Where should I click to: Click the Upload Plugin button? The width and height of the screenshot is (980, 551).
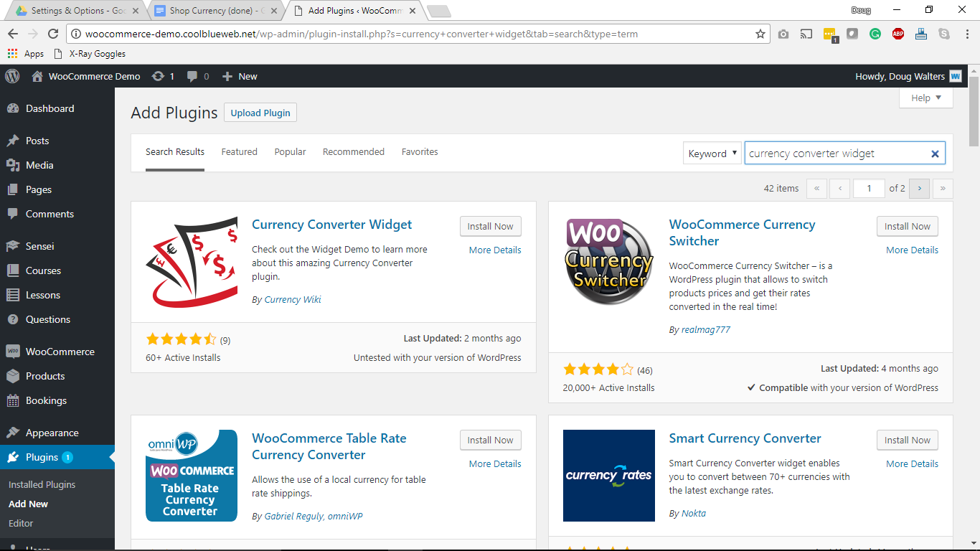coord(260,113)
